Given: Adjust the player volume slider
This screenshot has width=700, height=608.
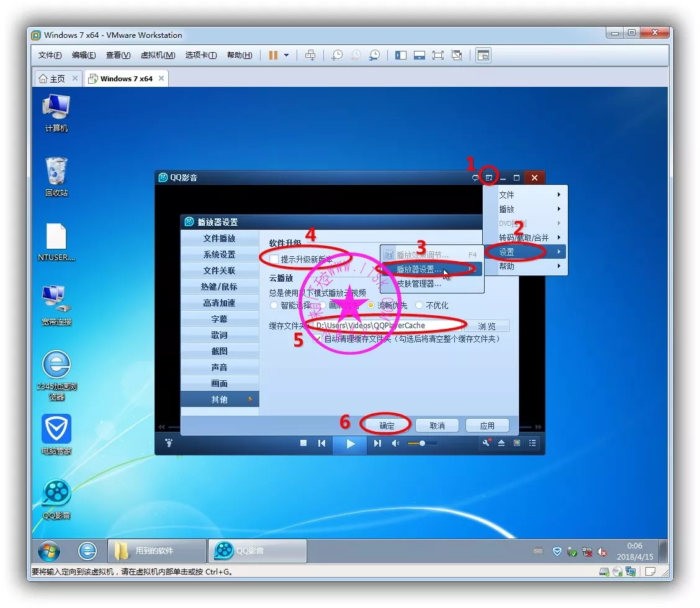Looking at the screenshot, I should (422, 443).
